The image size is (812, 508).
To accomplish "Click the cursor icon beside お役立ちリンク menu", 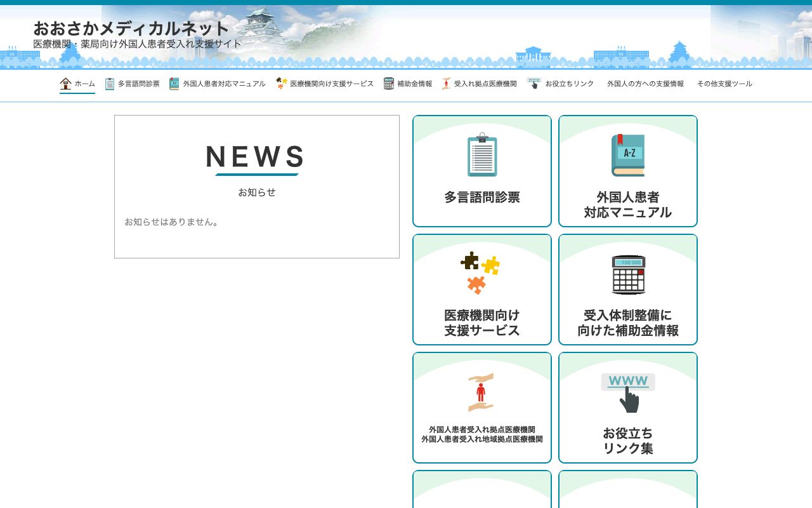I will 534,83.
